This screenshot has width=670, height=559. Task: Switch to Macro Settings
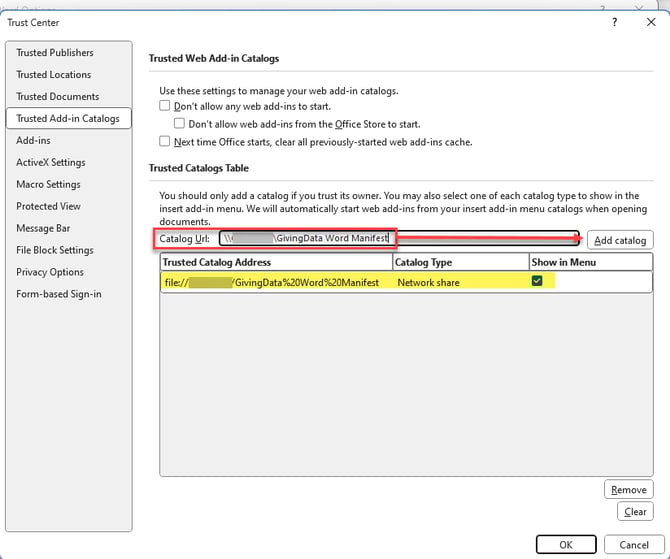click(48, 185)
